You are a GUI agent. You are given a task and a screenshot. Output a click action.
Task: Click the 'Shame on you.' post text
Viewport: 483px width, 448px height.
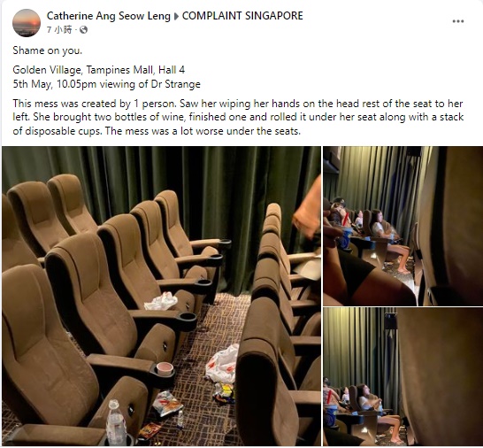[48, 50]
